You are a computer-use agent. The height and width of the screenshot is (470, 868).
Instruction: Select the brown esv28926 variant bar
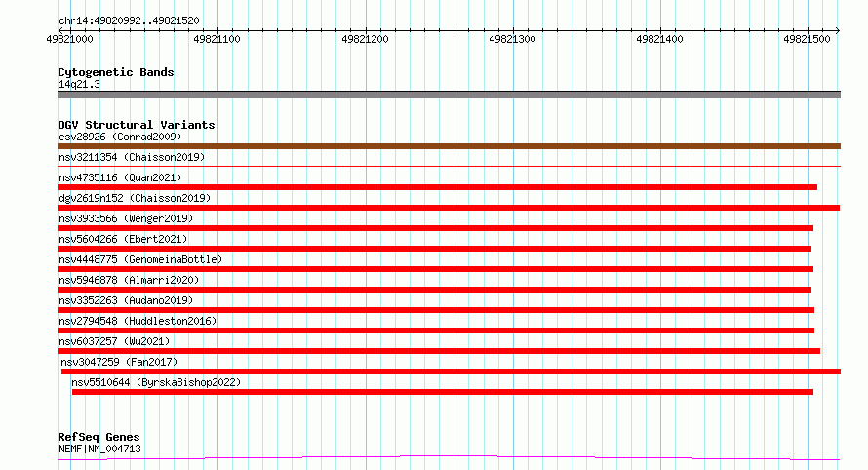click(449, 146)
